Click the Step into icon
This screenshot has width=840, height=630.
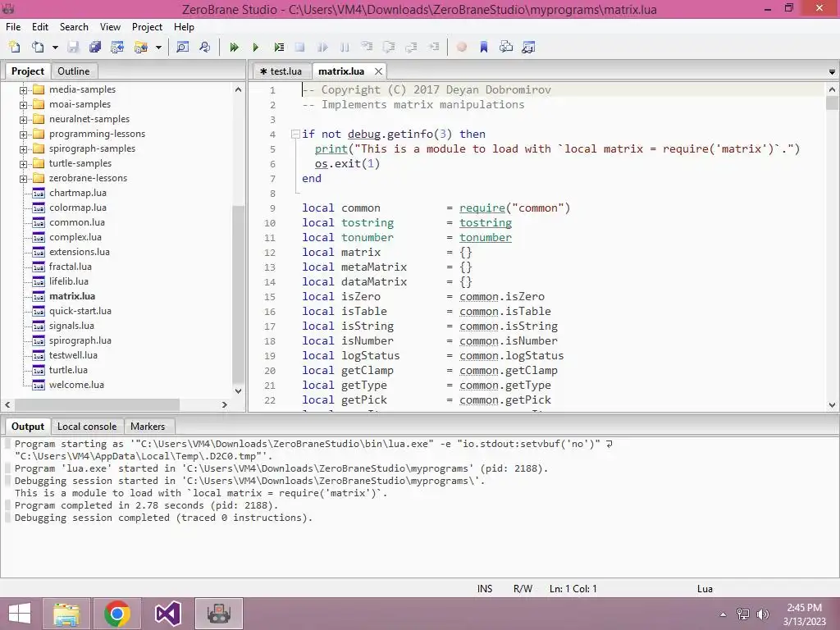pos(367,47)
